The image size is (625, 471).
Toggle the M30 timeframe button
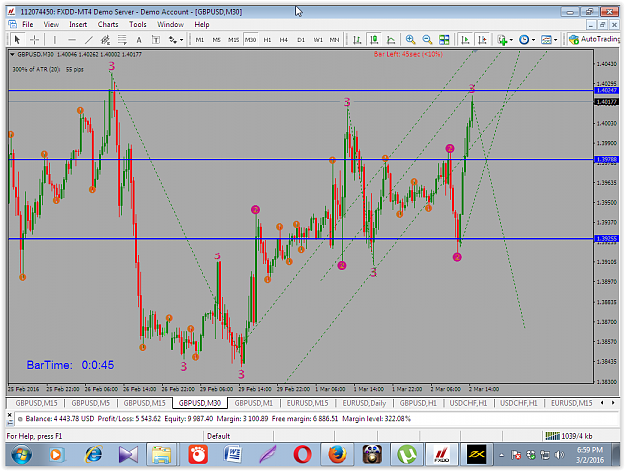tap(250, 39)
